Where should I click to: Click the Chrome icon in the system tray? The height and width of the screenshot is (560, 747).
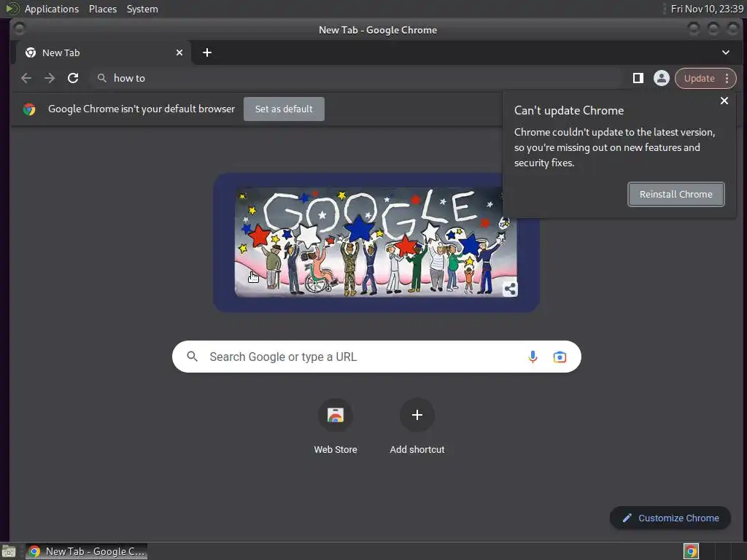[691, 551]
